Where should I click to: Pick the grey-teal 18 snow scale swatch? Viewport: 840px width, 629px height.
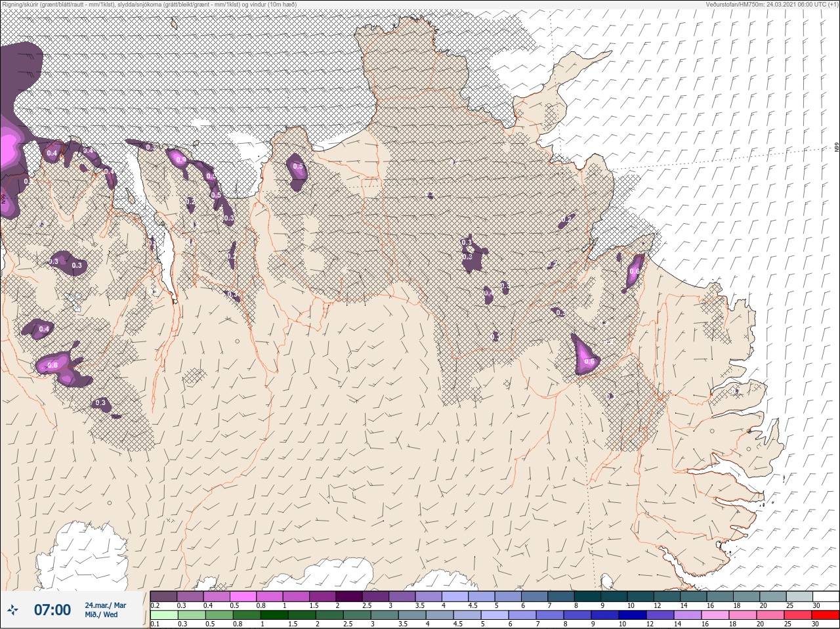click(747, 596)
